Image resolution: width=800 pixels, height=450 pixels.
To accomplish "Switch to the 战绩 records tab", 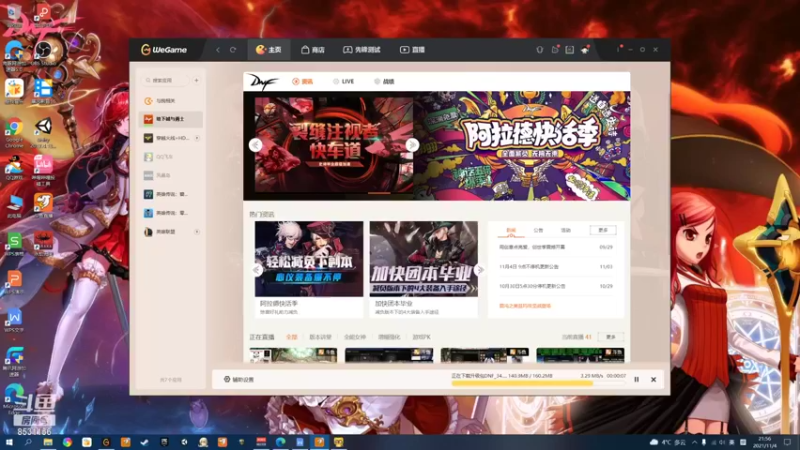I will (384, 82).
